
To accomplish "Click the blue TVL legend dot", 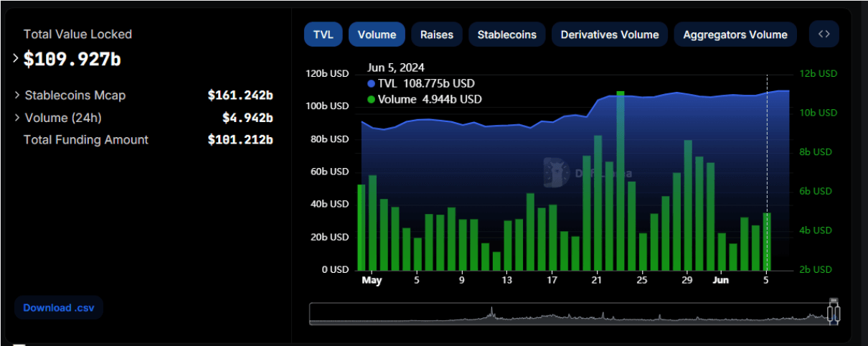I will tap(371, 84).
